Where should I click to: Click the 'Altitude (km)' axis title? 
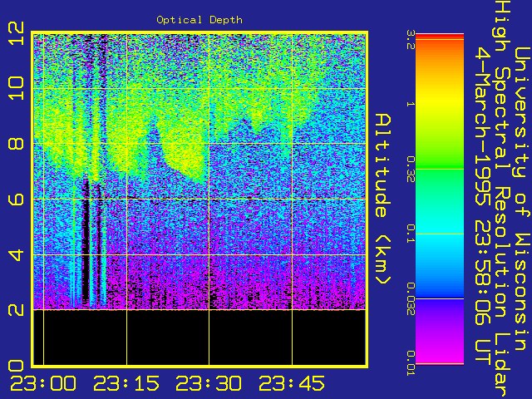383,199
